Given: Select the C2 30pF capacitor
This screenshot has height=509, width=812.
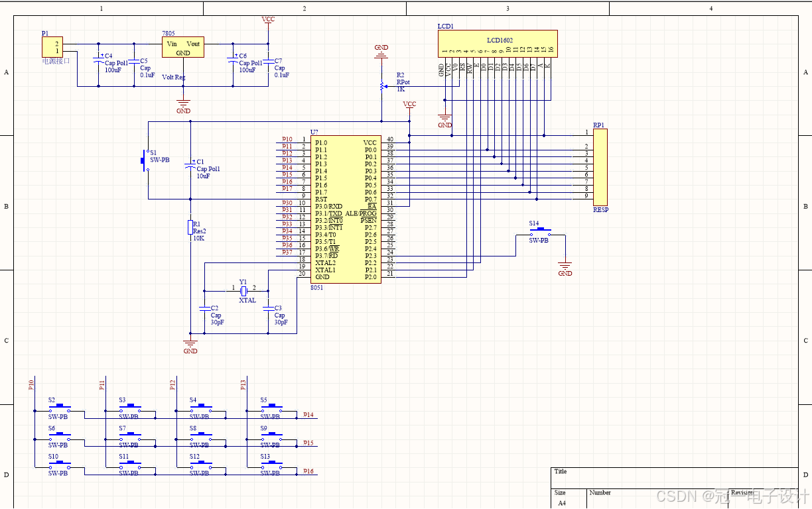Looking at the screenshot, I should [x=204, y=310].
